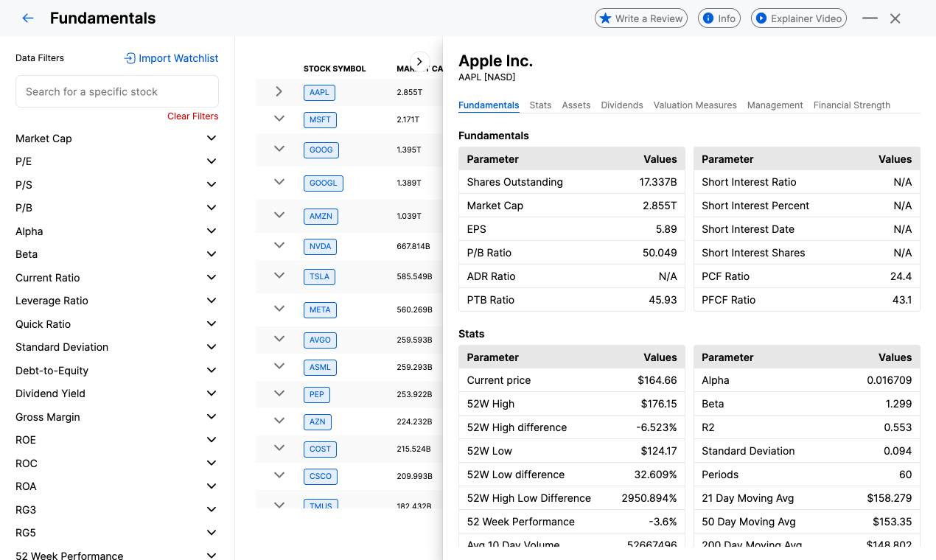Expand the TSLA row chevron
This screenshot has width=936, height=560.
tap(279, 276)
